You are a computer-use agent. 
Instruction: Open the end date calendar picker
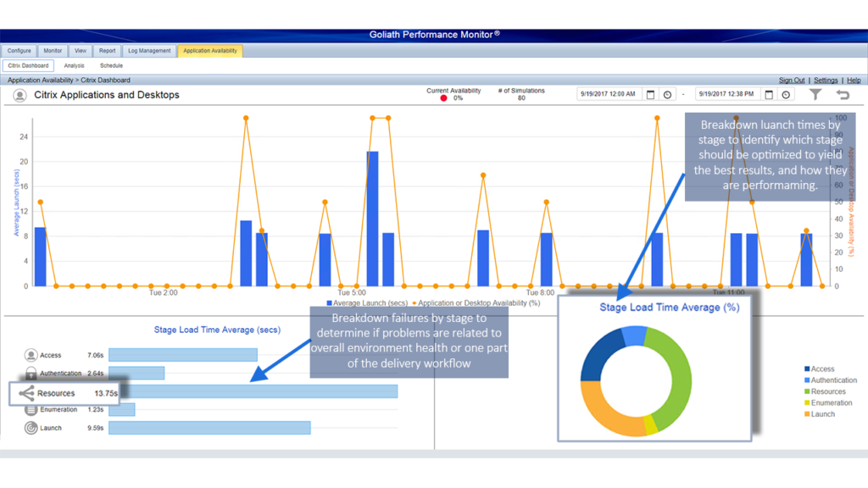click(x=769, y=95)
